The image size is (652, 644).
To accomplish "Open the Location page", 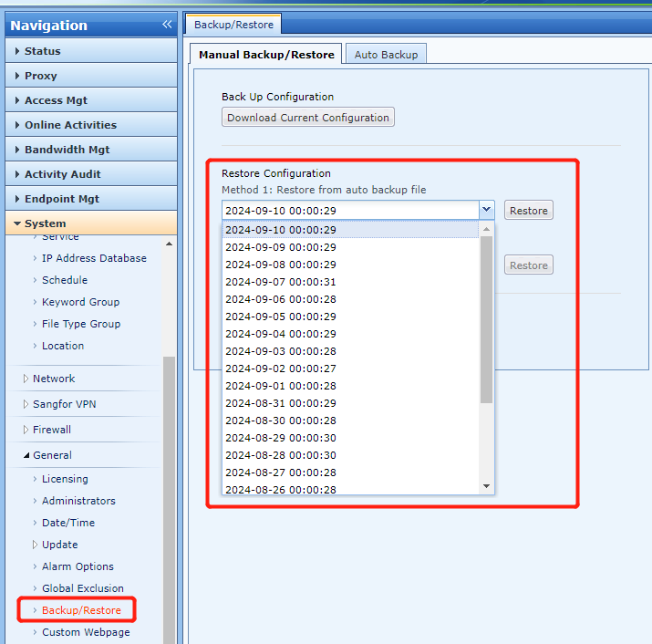I will [x=63, y=346].
